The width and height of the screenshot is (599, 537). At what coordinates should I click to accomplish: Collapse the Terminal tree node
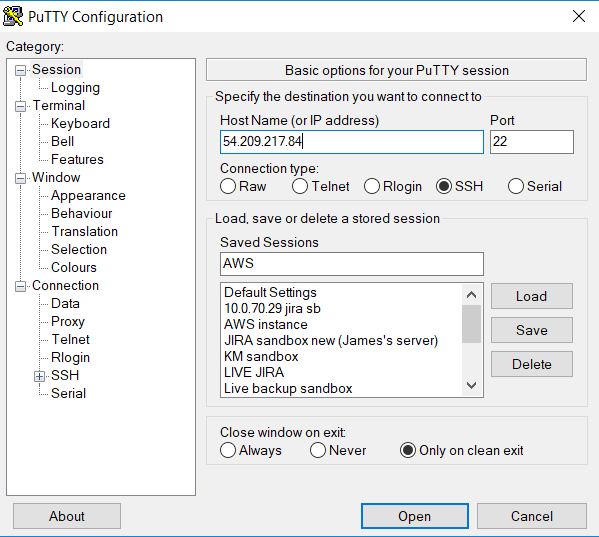[x=20, y=106]
